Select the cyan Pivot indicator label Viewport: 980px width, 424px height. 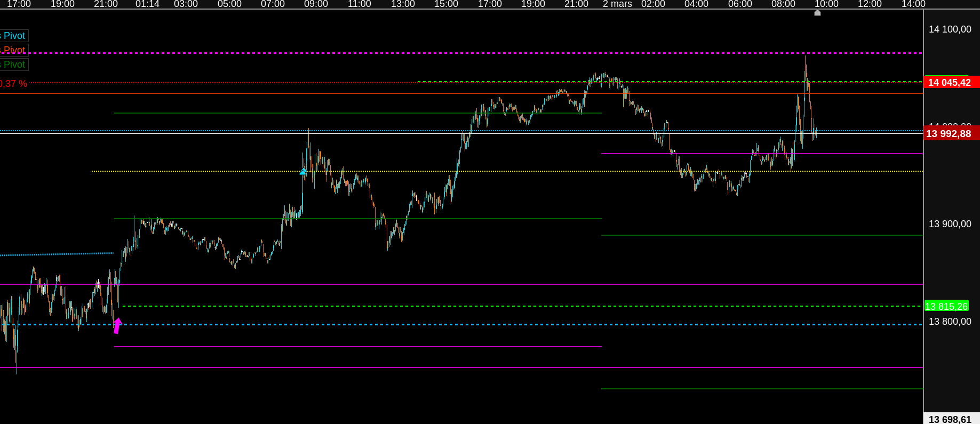(14, 36)
